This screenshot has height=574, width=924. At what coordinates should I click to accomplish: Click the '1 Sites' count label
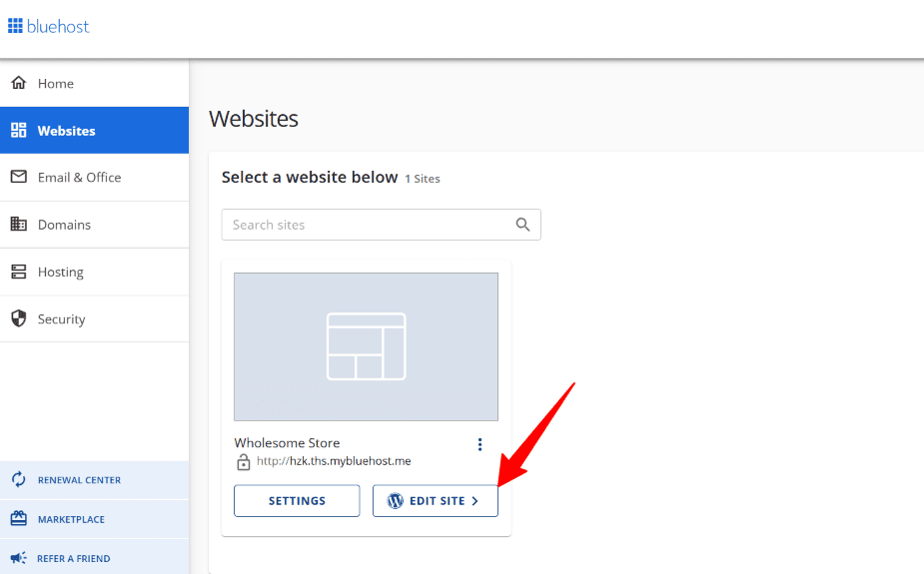[422, 179]
